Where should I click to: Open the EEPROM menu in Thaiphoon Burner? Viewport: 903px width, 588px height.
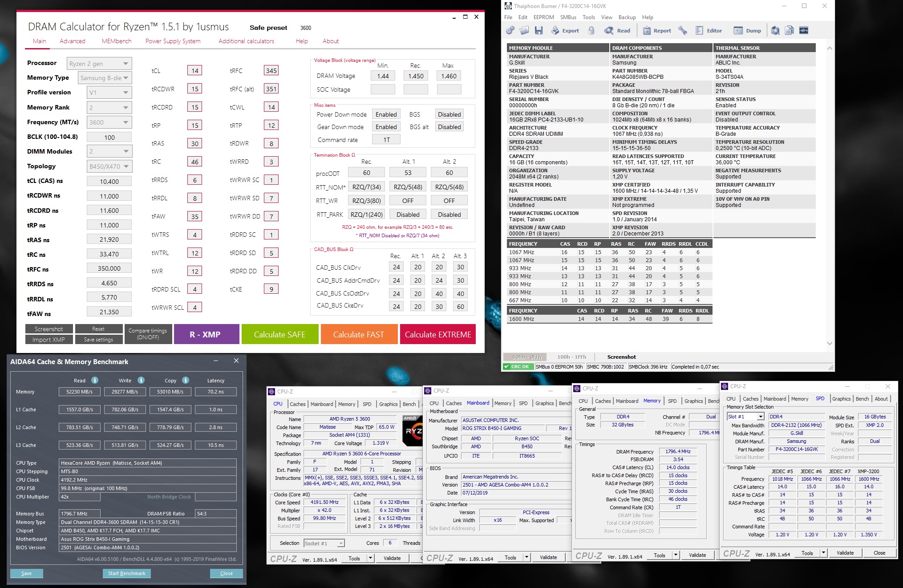click(x=543, y=17)
